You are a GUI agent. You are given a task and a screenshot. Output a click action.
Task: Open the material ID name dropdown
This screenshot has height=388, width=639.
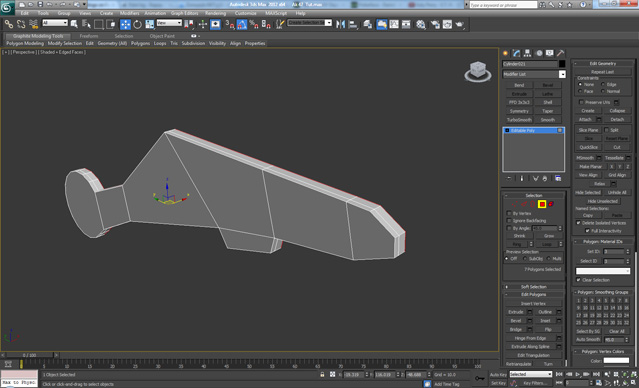pos(603,271)
